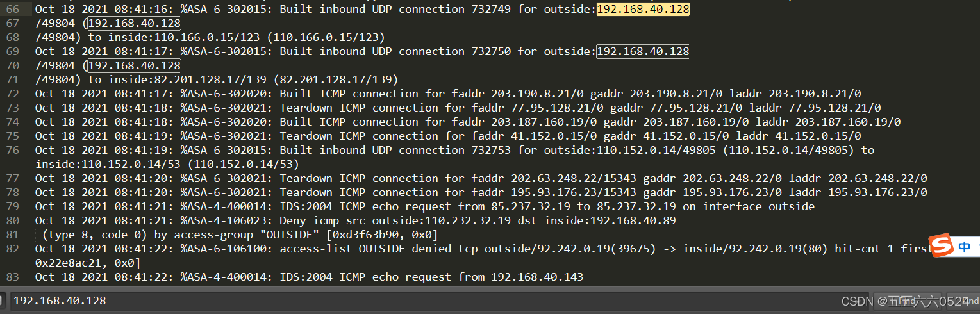Image resolution: width=980 pixels, height=314 pixels.
Task: Toggle the find option button left of search field
Action: pyautogui.click(x=3, y=301)
